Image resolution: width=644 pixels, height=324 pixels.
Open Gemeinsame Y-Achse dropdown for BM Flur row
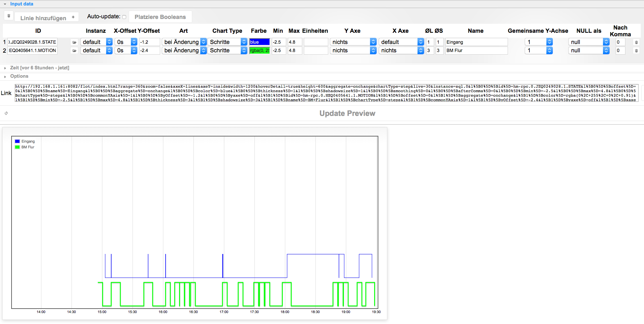(539, 50)
